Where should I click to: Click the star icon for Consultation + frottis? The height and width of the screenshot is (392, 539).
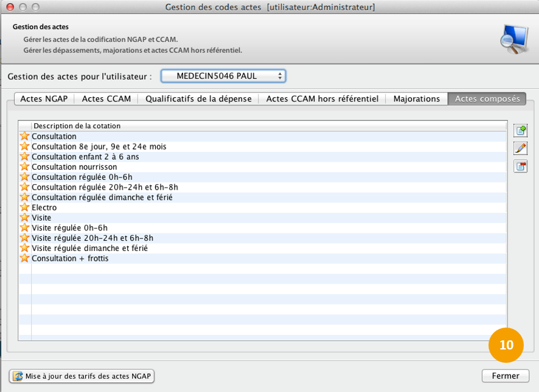25,258
